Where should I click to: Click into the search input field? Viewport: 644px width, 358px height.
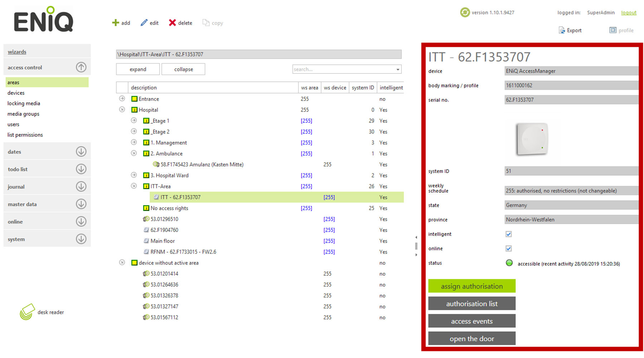tap(343, 69)
